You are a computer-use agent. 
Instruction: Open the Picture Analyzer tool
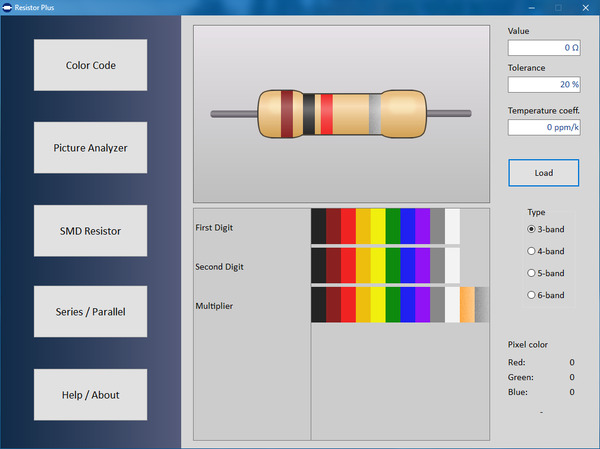pyautogui.click(x=90, y=148)
